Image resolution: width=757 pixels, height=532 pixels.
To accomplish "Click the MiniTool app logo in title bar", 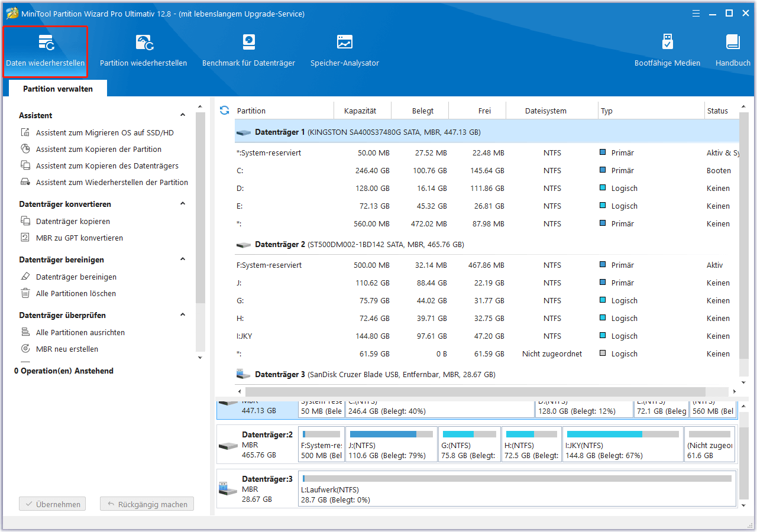I will [12, 13].
